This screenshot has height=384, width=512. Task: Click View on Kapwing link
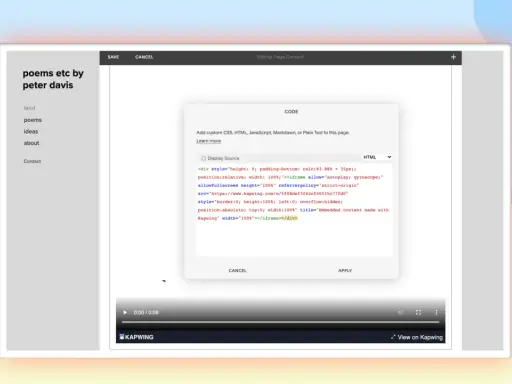[x=417, y=337]
